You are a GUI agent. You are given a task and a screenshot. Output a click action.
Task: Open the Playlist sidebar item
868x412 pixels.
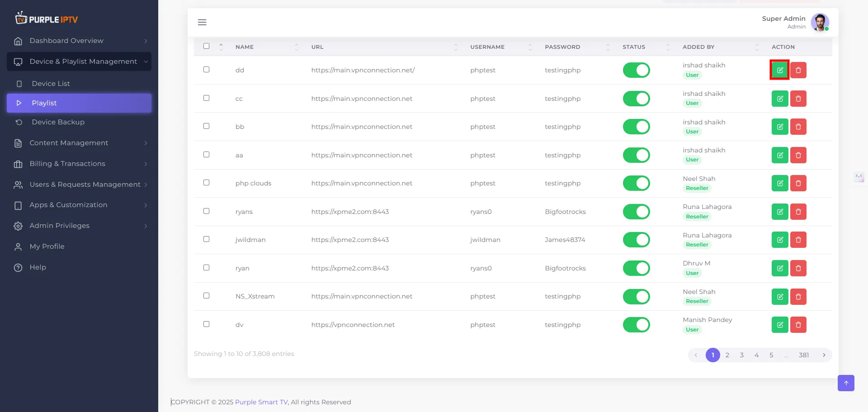pos(79,103)
